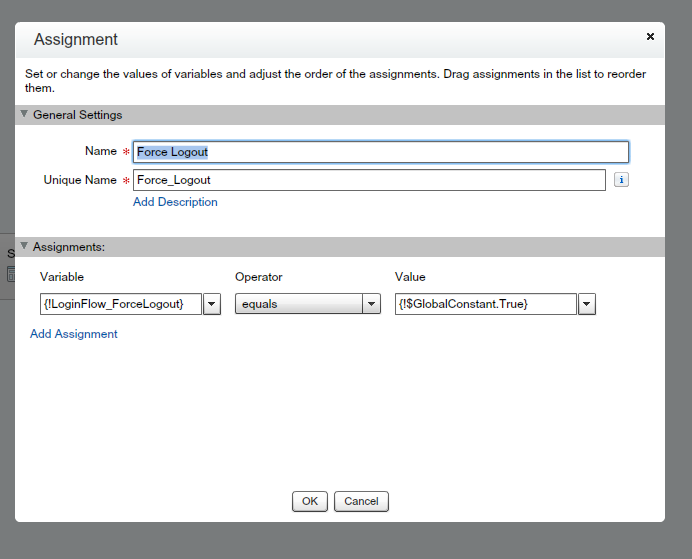This screenshot has height=559, width=692.
Task: Collapse the General Settings section triangle
Action: coord(24,115)
